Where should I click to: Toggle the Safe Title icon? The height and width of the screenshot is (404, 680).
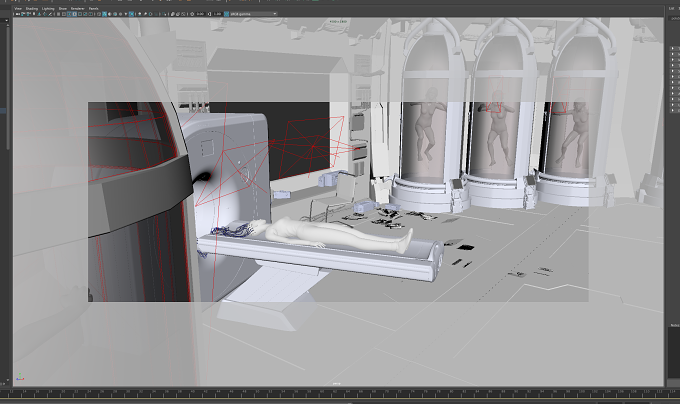point(91,14)
